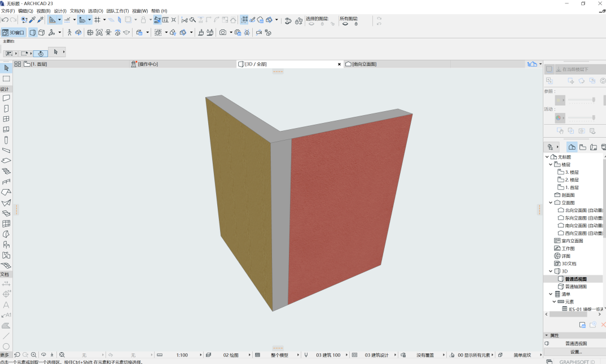Collapse the 文档 toolbox section

coord(6,274)
